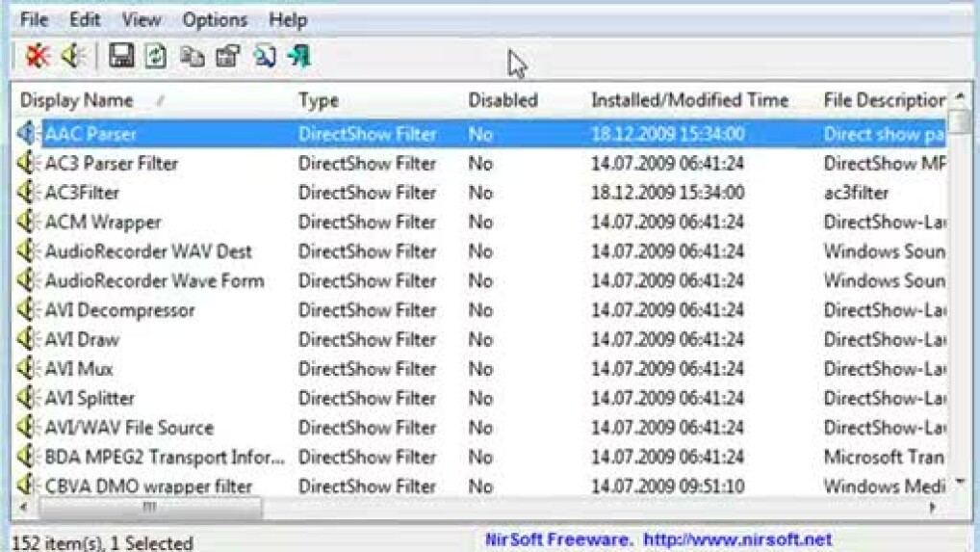Click the vertical scrollbar down arrow
980x552 pixels.
tap(960, 483)
